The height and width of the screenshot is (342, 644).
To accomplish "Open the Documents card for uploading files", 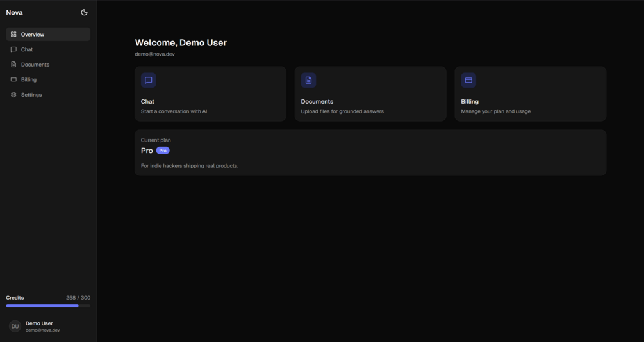I will click(x=370, y=94).
